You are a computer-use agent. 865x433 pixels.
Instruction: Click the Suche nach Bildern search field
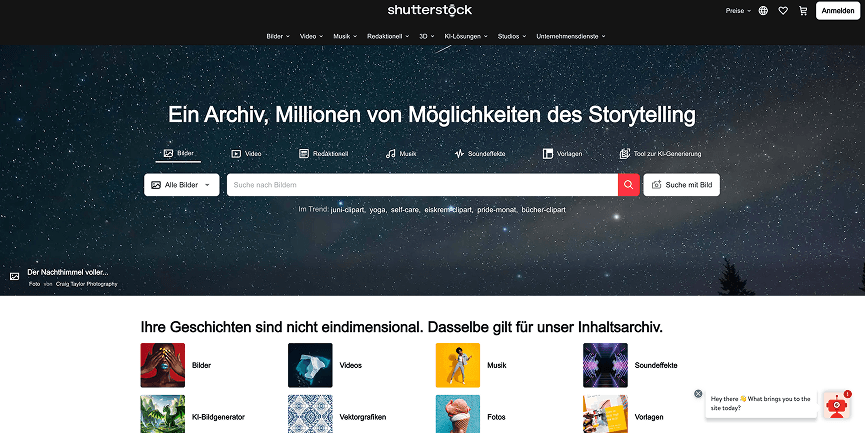point(422,185)
